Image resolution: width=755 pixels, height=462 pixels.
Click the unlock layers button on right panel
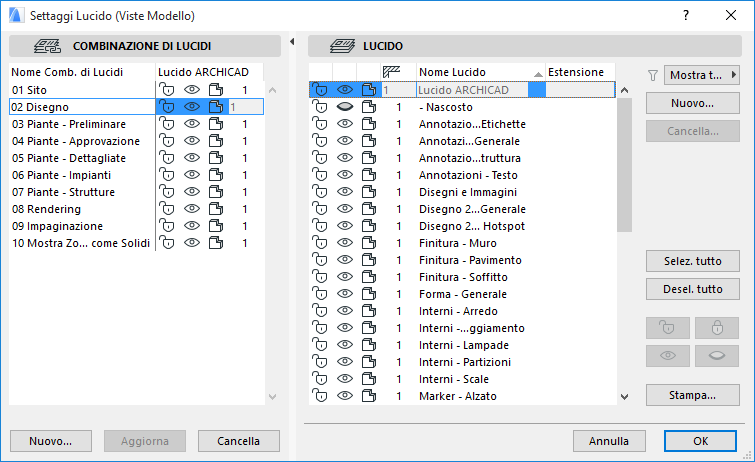click(668, 328)
